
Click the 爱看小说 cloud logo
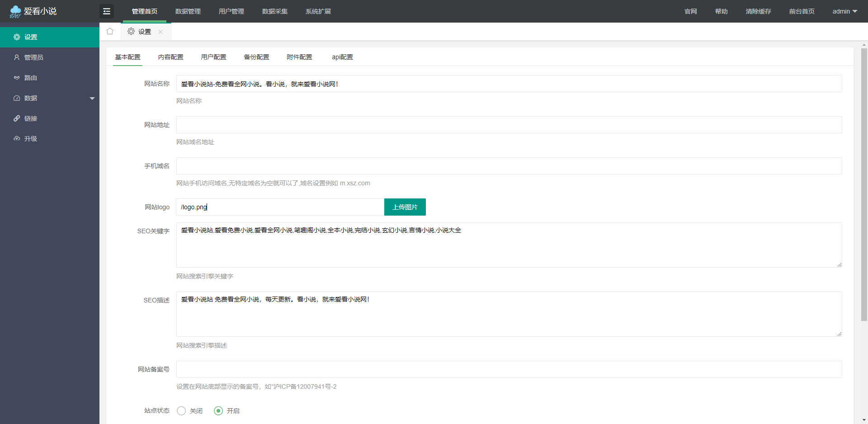pos(15,11)
